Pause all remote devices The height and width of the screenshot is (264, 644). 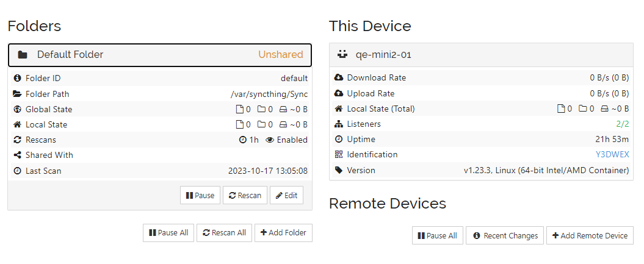point(436,235)
